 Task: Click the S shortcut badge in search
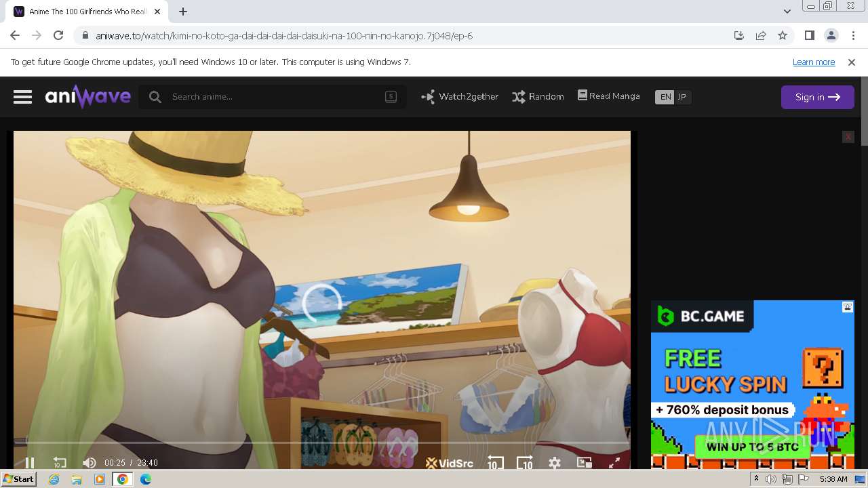point(391,97)
